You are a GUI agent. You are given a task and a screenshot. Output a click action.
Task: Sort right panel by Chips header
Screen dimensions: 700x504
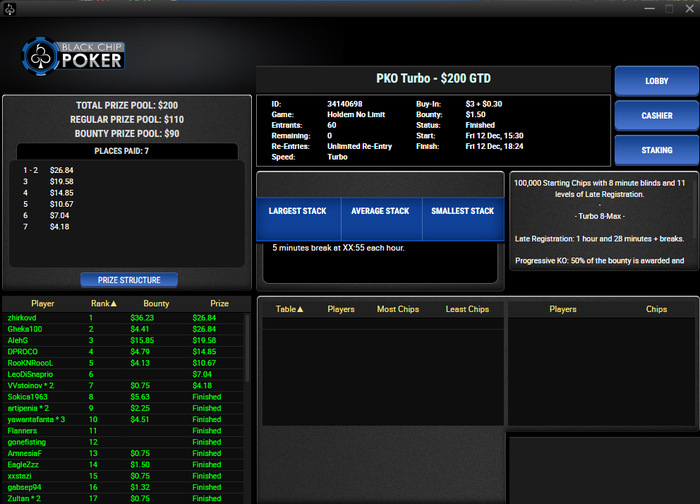[x=656, y=309]
